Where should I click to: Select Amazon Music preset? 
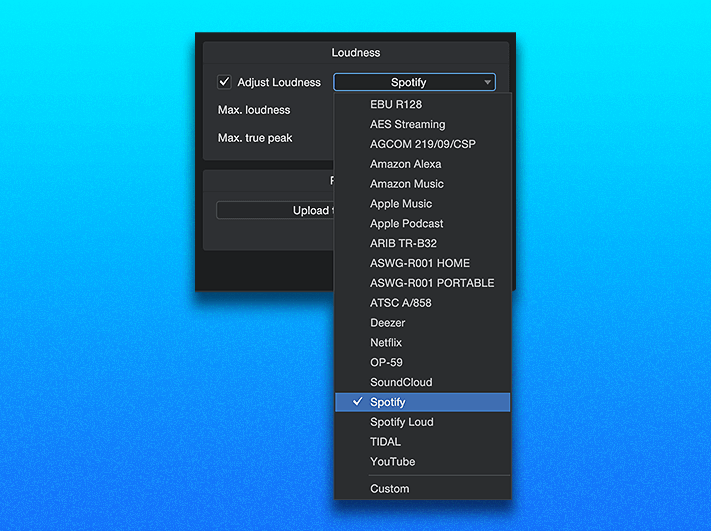point(423,184)
